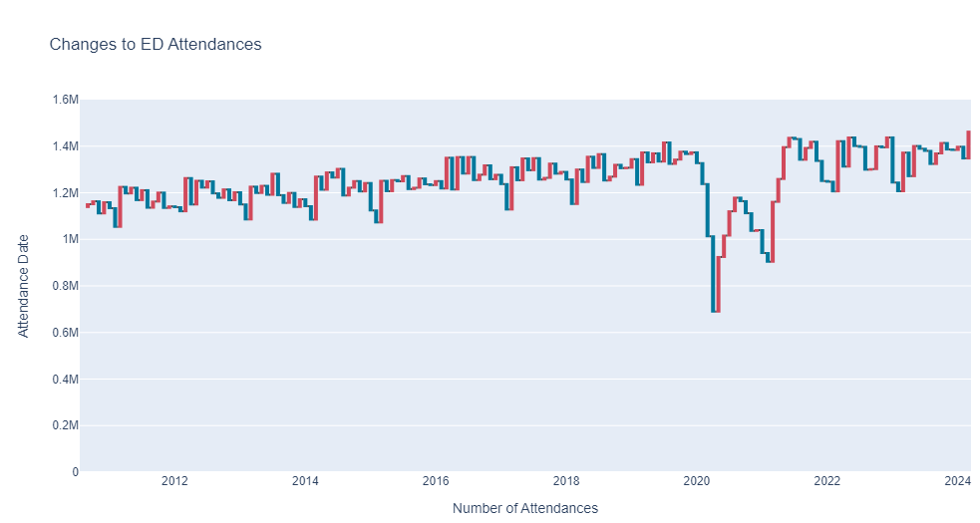Select the 2016 tick on the x-axis
980x523 pixels.
click(436, 480)
